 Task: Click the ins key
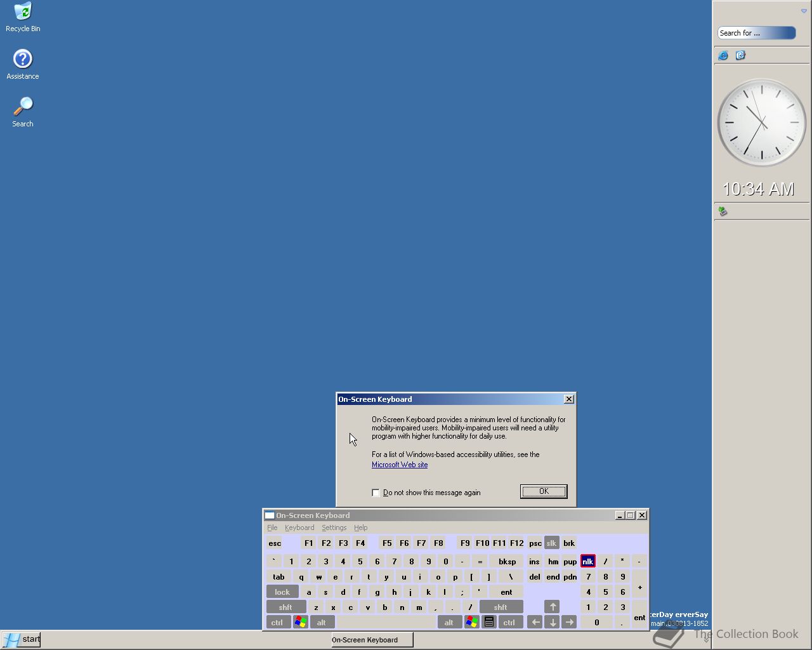[534, 561]
